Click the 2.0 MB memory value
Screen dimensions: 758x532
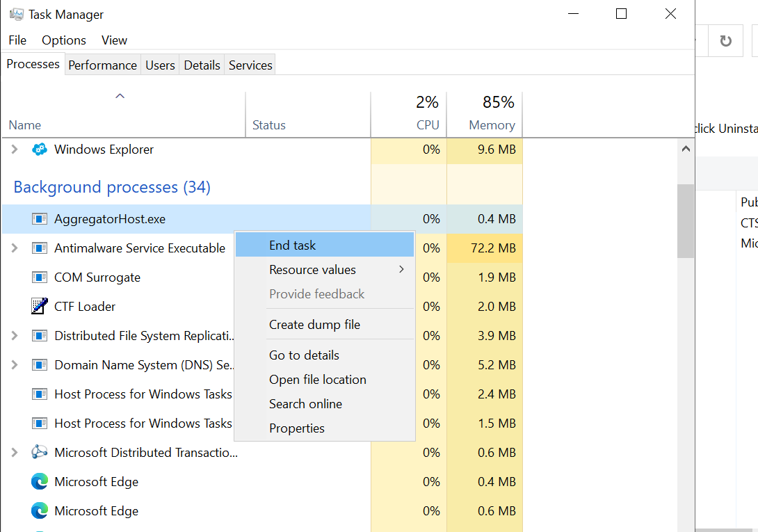coord(497,306)
